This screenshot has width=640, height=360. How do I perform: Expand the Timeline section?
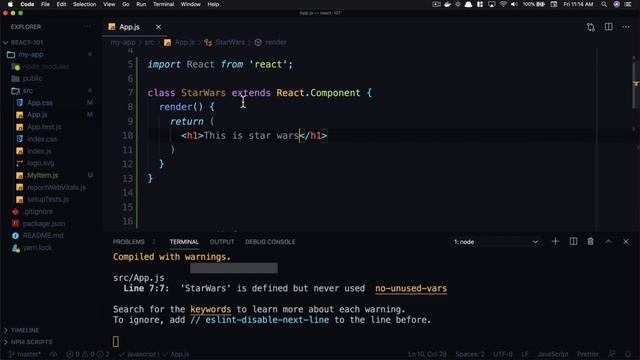(25, 330)
